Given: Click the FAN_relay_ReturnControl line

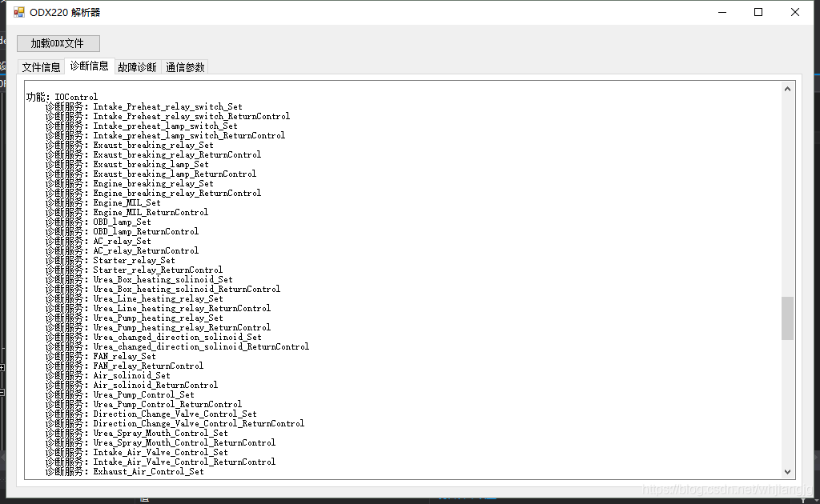Looking at the screenshot, I should (x=124, y=366).
